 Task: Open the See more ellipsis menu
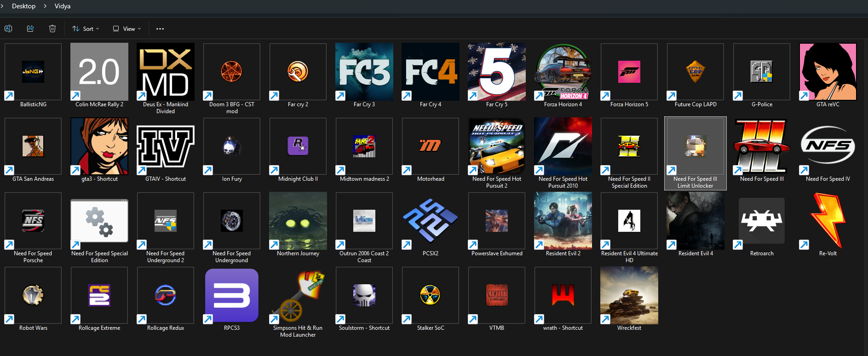[160, 29]
